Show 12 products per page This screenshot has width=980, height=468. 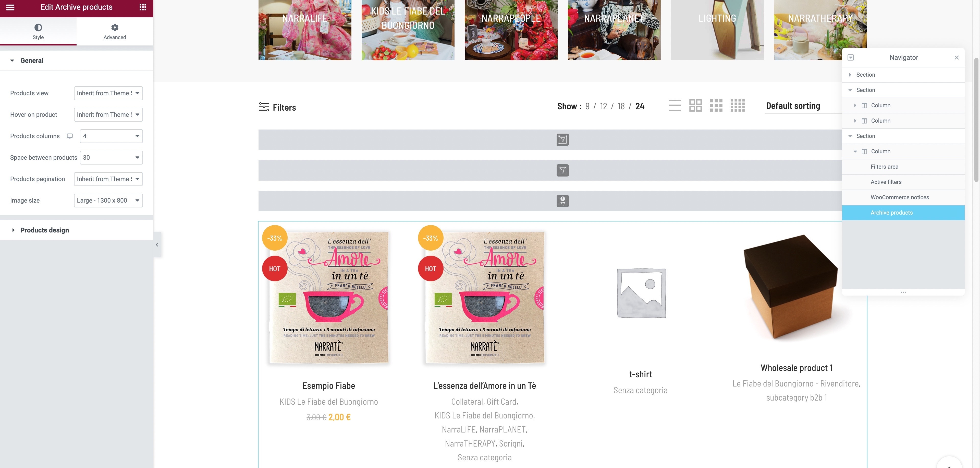[x=603, y=106]
